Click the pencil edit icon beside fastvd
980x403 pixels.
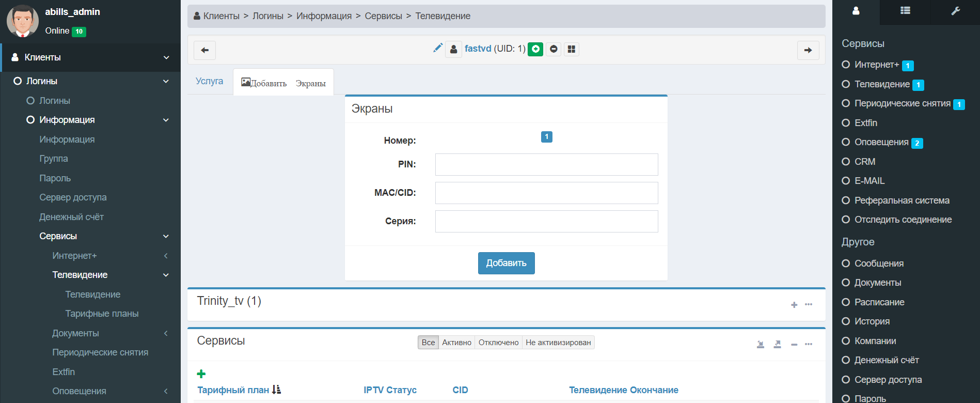(x=438, y=48)
